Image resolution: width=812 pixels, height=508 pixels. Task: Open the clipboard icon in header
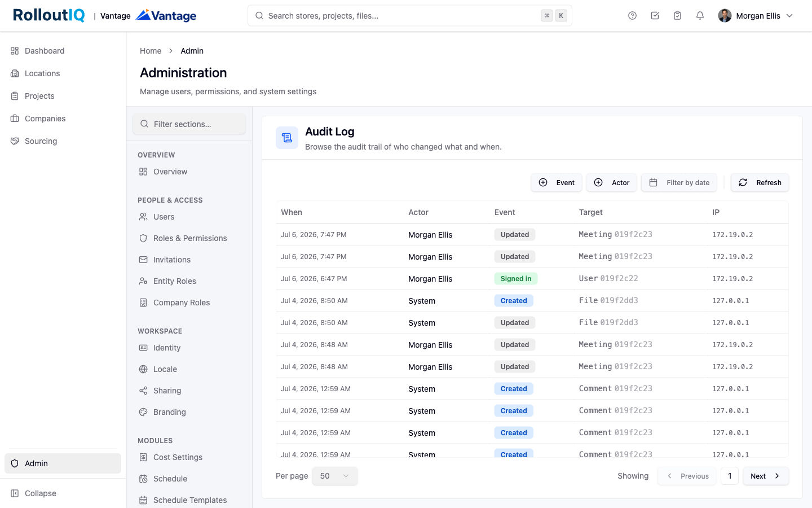point(677,16)
